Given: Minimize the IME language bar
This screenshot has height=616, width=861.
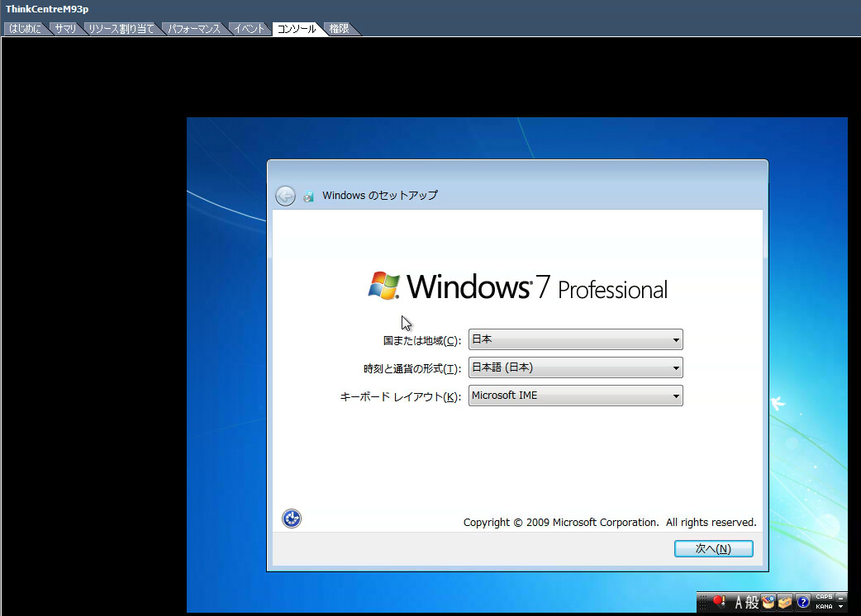Looking at the screenshot, I should (840, 597).
